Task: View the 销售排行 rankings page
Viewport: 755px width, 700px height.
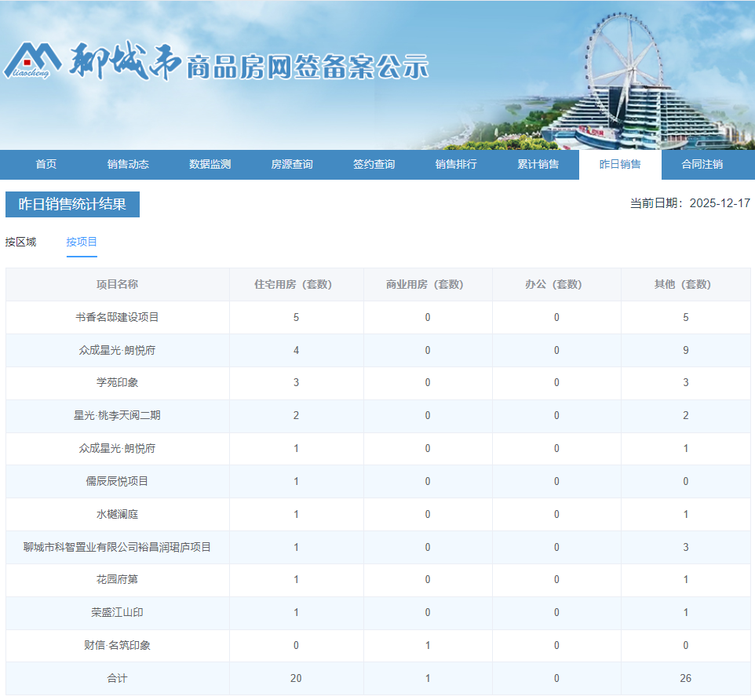Action: click(x=455, y=164)
